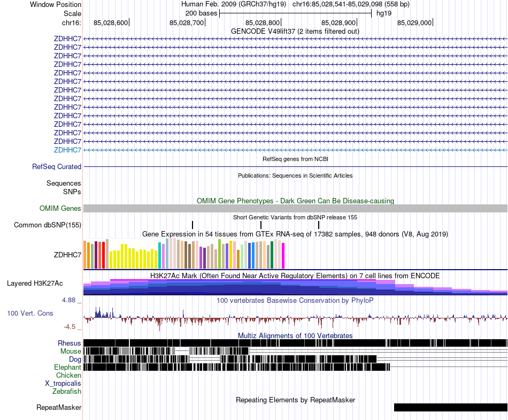Click the Sequences track label
This screenshot has height=420, width=508.
tap(64, 184)
